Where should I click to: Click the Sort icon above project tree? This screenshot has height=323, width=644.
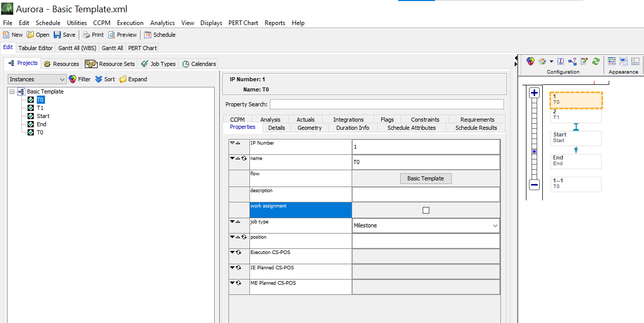pyautogui.click(x=99, y=79)
